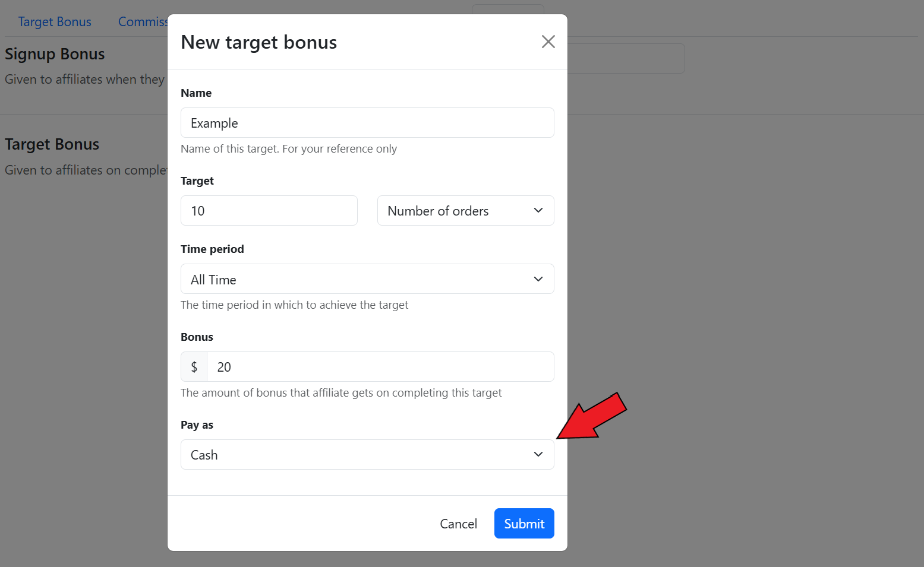Open the Number of orders dropdown
The height and width of the screenshot is (567, 924).
click(465, 211)
